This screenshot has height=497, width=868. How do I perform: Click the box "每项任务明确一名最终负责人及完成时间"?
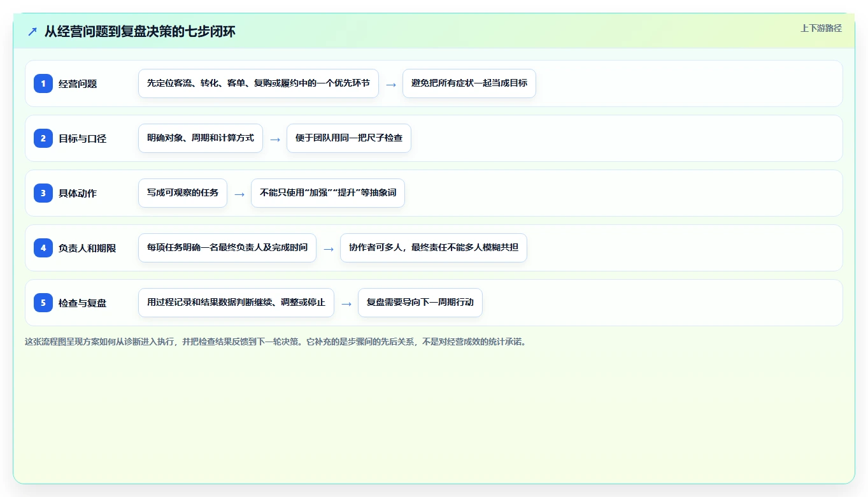point(227,248)
